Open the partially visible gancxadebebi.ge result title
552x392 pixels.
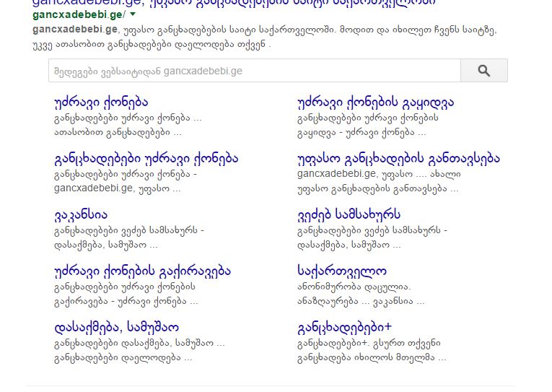tap(234, 3)
